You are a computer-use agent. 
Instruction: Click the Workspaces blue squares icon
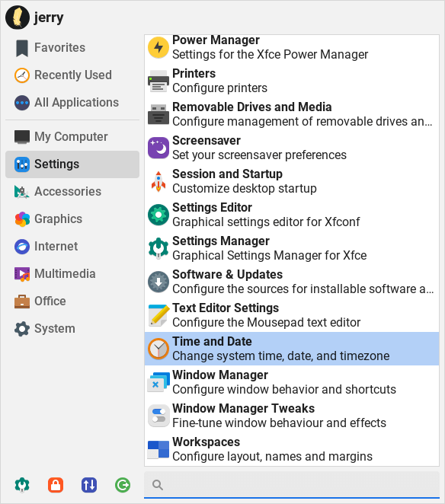tap(158, 449)
